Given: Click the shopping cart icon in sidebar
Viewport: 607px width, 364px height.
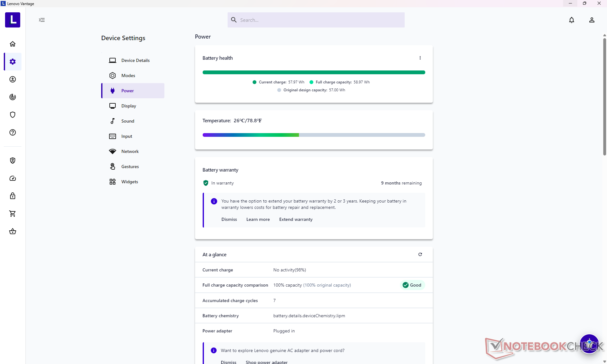Looking at the screenshot, I should pyautogui.click(x=13, y=214).
